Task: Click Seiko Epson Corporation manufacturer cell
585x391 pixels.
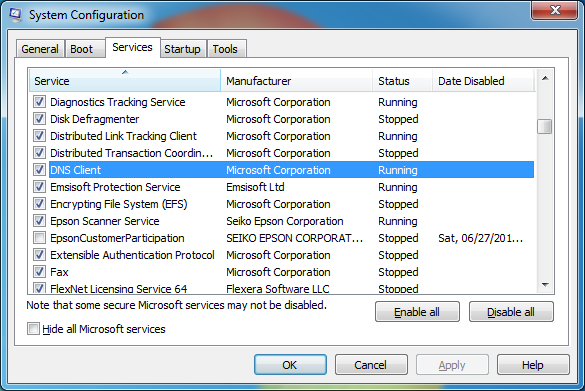Action: pyautogui.click(x=285, y=221)
